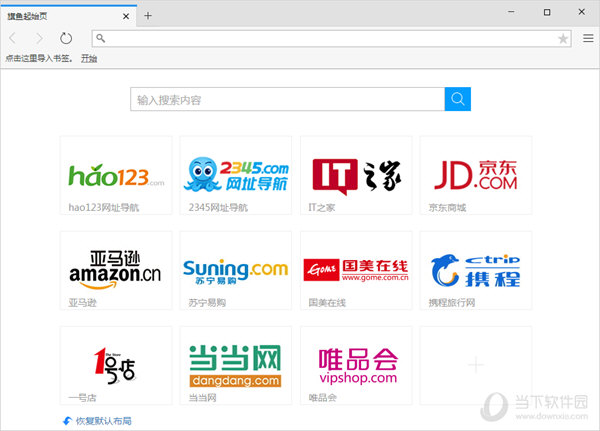The width and height of the screenshot is (600, 431).
Task: Open the JD.COM 京东 tile
Action: coord(476,175)
